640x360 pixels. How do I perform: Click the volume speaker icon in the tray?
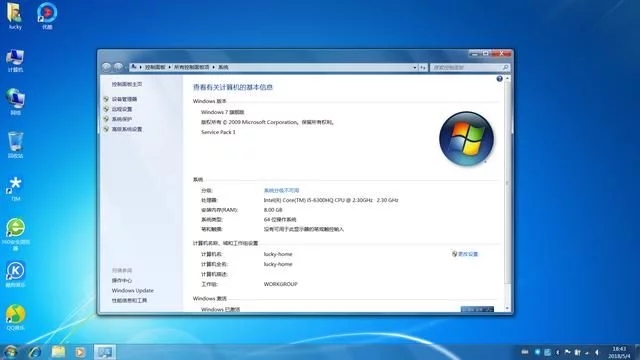(597, 352)
